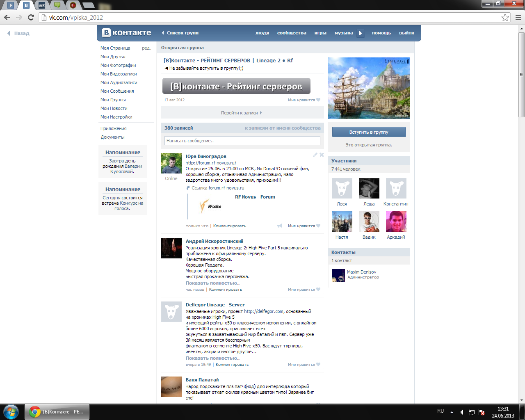This screenshot has width=525, height=420.
Task: Open member Аркадий's photo
Action: point(396,221)
